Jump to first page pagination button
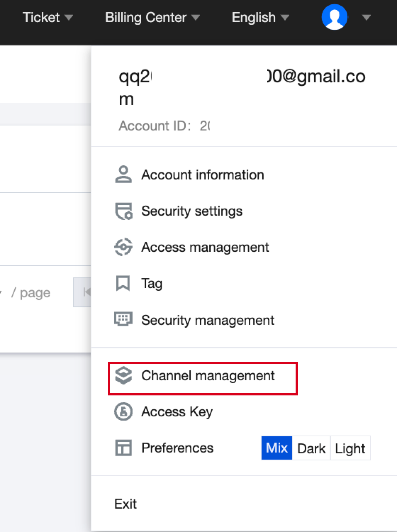The image size is (397, 532). [82, 292]
